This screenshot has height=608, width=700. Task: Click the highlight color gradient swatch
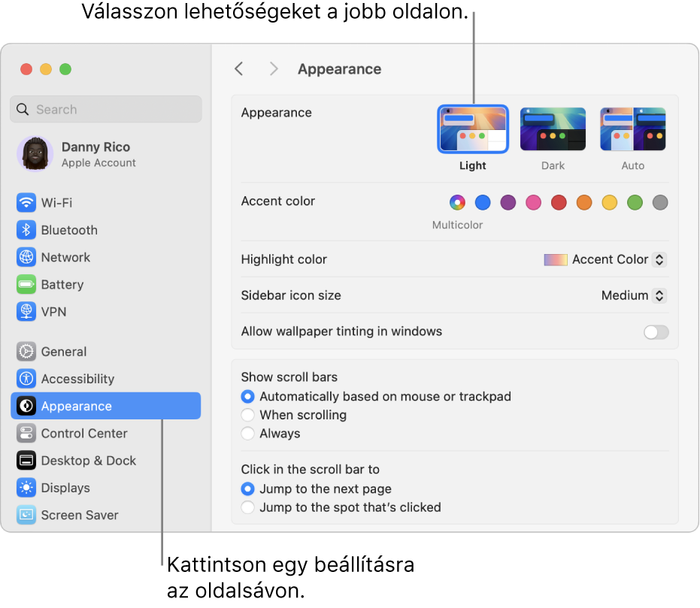[556, 259]
